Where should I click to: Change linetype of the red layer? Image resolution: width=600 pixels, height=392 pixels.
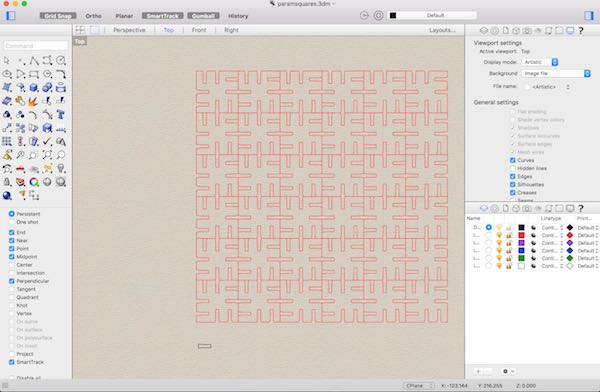pos(552,235)
